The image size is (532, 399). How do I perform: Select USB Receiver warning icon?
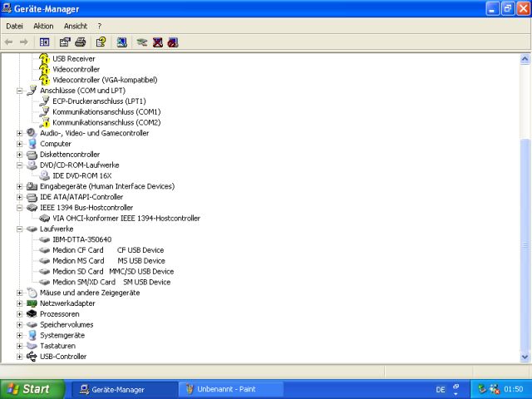click(44, 59)
